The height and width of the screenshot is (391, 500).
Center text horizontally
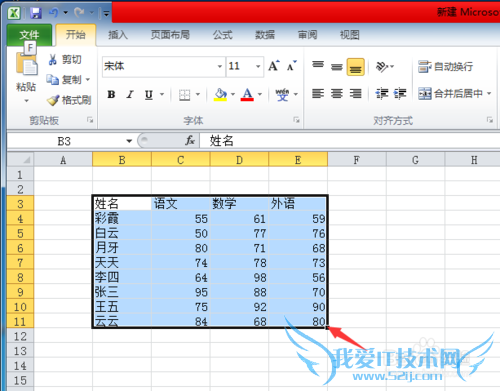click(337, 94)
